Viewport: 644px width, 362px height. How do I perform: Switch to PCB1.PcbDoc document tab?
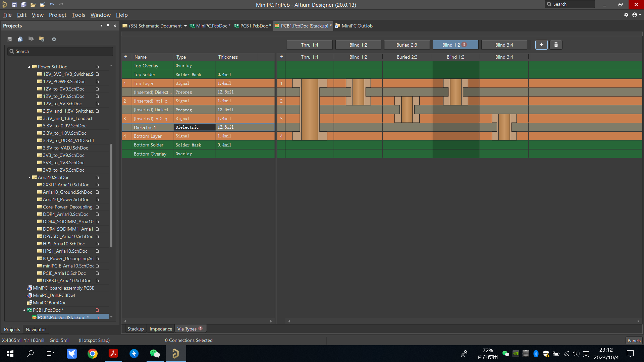click(253, 26)
